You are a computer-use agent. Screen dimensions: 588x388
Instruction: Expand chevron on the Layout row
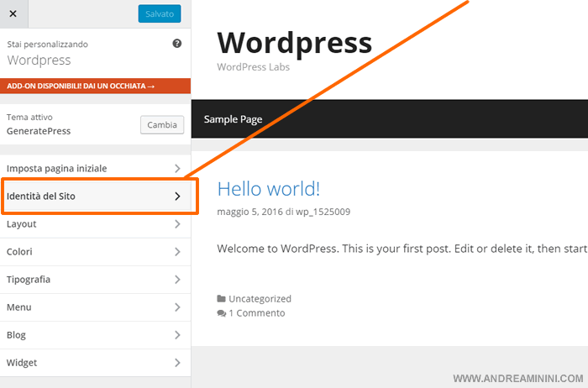pos(177,224)
